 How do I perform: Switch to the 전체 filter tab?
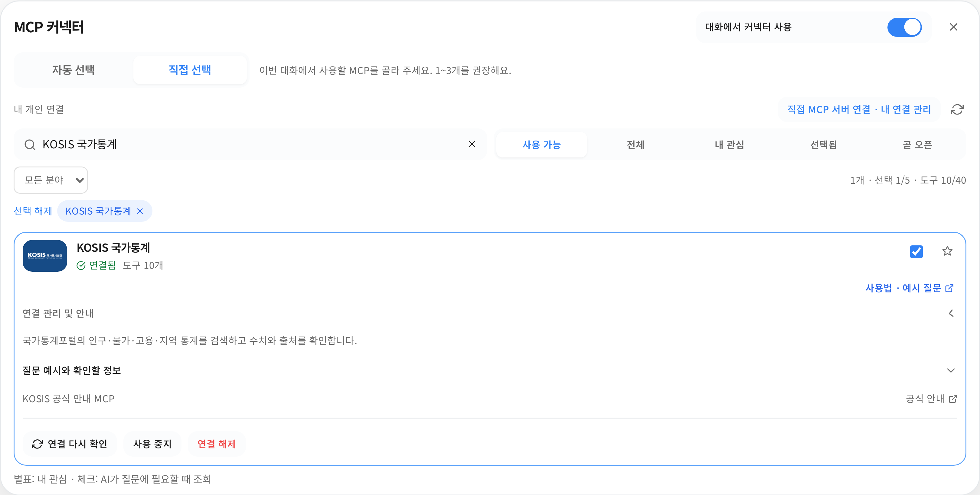[x=635, y=145]
